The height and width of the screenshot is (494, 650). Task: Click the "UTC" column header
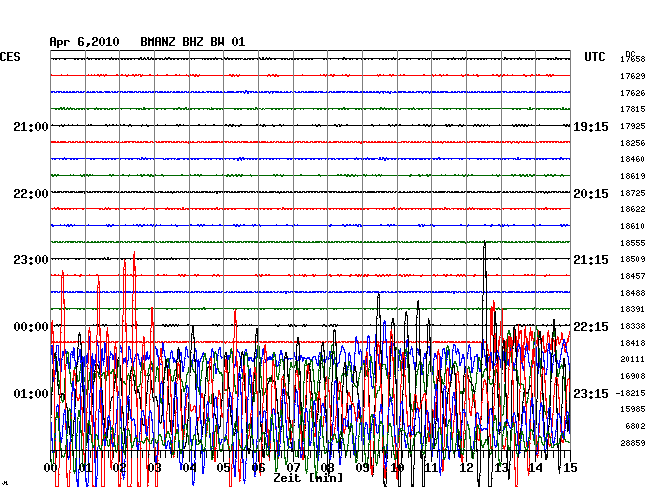(594, 57)
